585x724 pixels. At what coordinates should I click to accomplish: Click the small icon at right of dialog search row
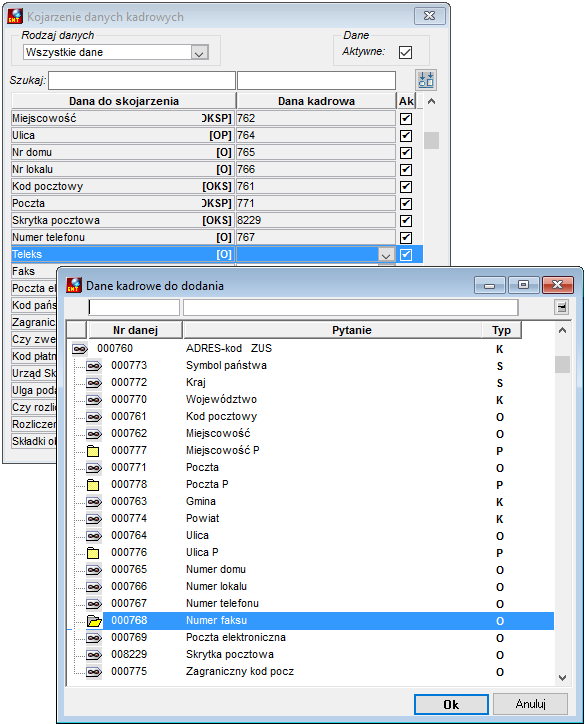[x=561, y=307]
